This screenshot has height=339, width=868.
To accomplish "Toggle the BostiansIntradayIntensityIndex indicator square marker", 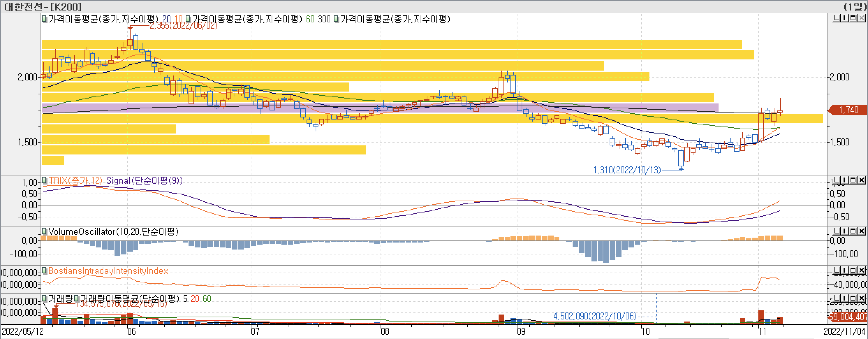I will 44,271.
